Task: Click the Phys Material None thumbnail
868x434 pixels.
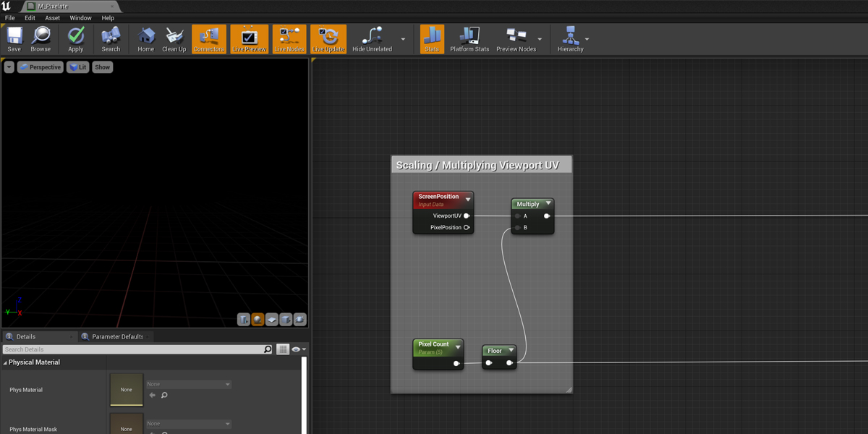Action: pyautogui.click(x=127, y=390)
